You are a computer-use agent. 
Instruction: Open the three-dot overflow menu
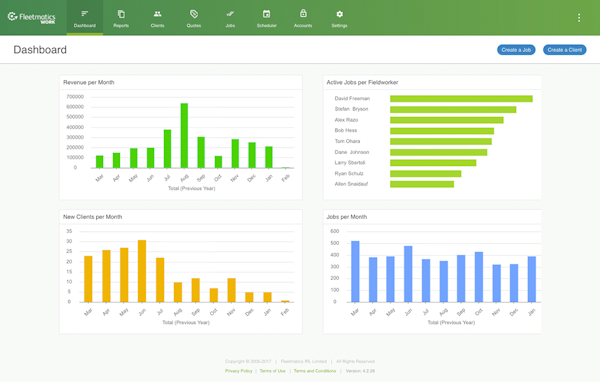(x=579, y=18)
